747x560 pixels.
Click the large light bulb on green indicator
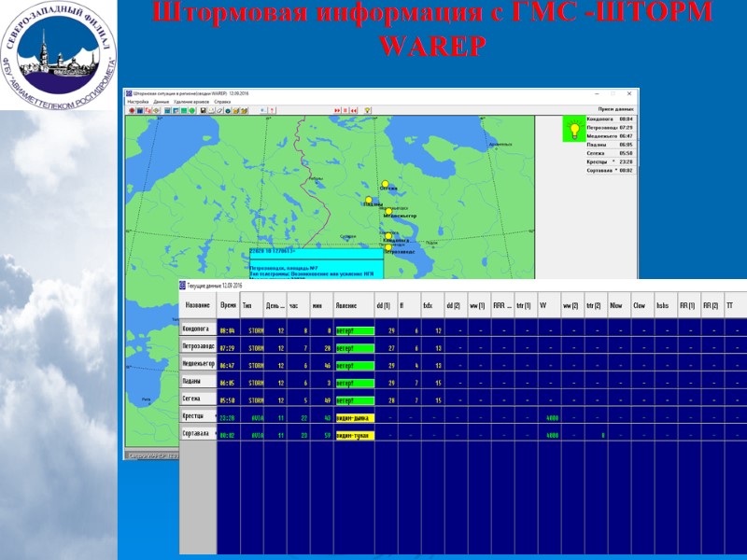(574, 129)
